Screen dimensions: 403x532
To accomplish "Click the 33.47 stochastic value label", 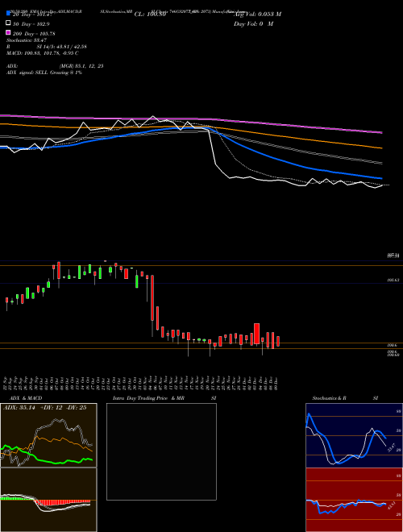I will [x=391, y=447].
